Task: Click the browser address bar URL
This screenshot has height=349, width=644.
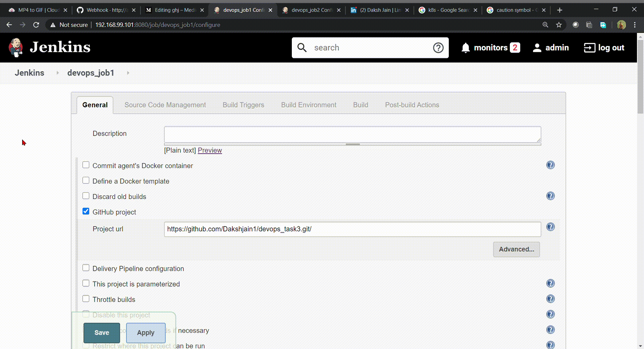Action: coord(158,25)
